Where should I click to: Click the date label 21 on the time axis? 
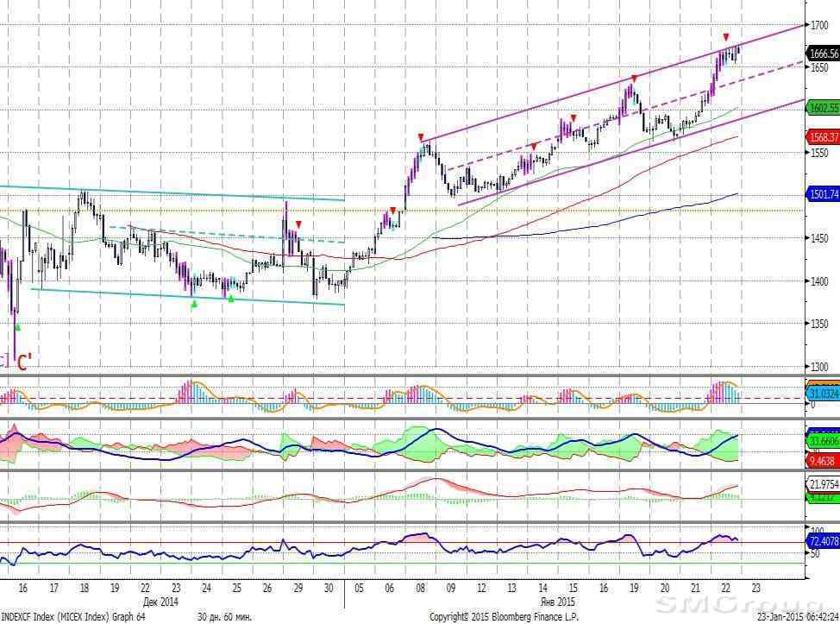point(695,588)
